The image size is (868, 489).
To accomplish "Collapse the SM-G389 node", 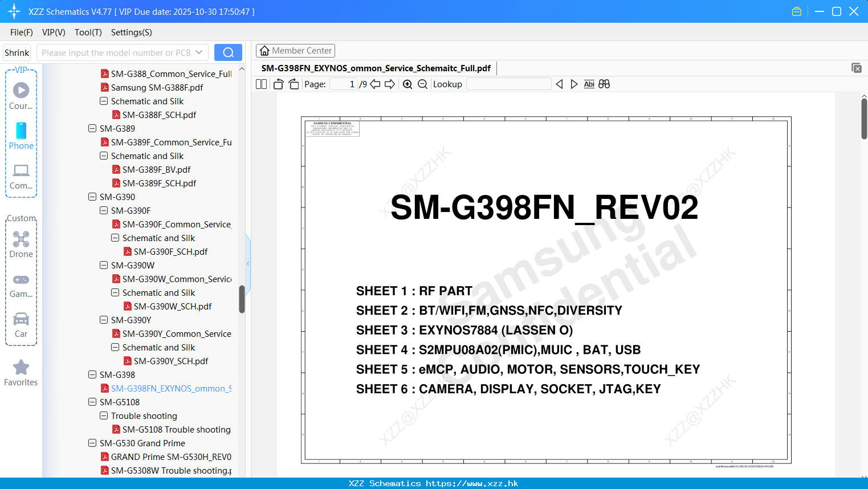I will coord(92,128).
